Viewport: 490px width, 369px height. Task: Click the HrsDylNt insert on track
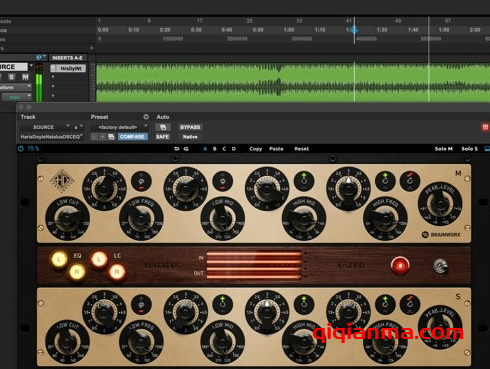[68, 68]
